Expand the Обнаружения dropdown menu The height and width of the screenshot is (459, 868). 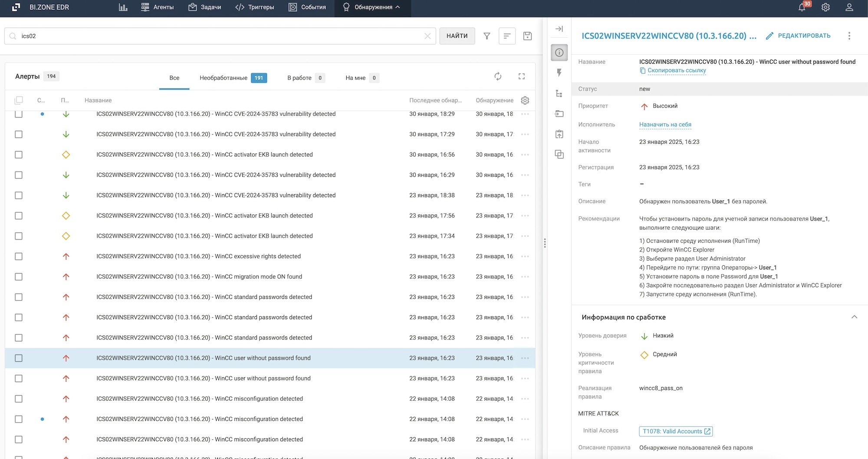click(x=372, y=7)
